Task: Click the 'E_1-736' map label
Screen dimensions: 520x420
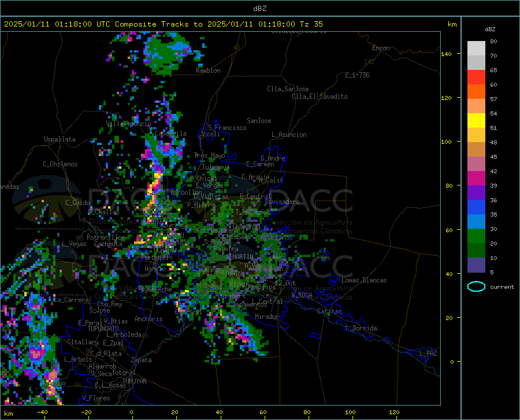Action: click(x=357, y=75)
